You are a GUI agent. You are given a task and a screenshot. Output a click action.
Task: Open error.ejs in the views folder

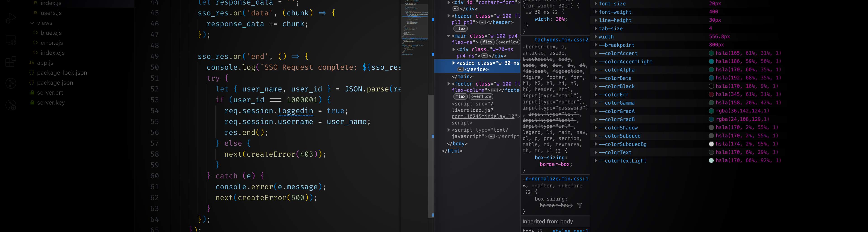[52, 43]
